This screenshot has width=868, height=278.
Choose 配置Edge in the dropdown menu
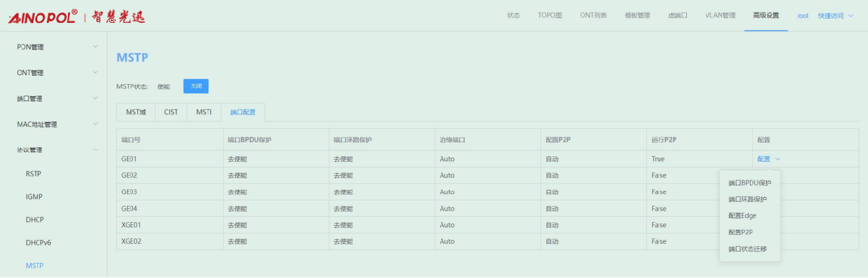(x=742, y=215)
